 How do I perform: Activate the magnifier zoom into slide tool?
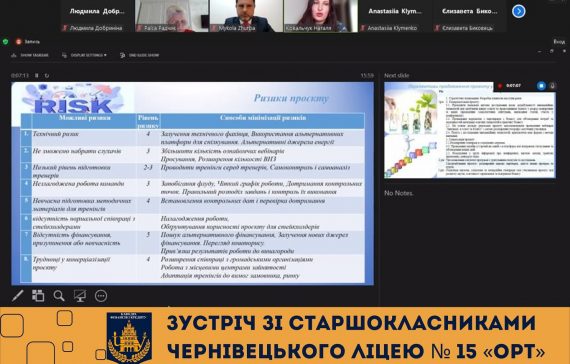pyautogui.click(x=59, y=296)
